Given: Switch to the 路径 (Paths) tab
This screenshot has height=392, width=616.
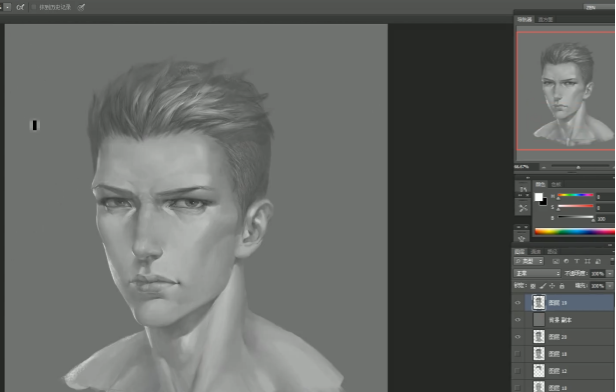Looking at the screenshot, I should pyautogui.click(x=552, y=251).
